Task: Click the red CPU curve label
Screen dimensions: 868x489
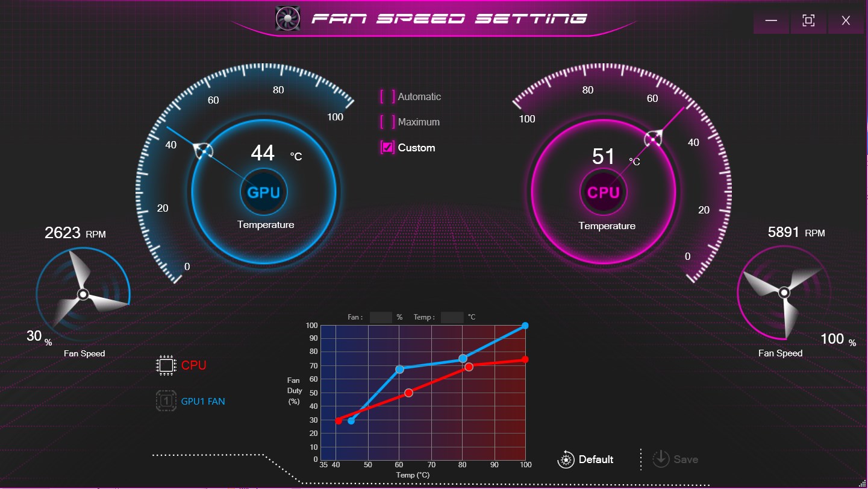Action: tap(194, 365)
